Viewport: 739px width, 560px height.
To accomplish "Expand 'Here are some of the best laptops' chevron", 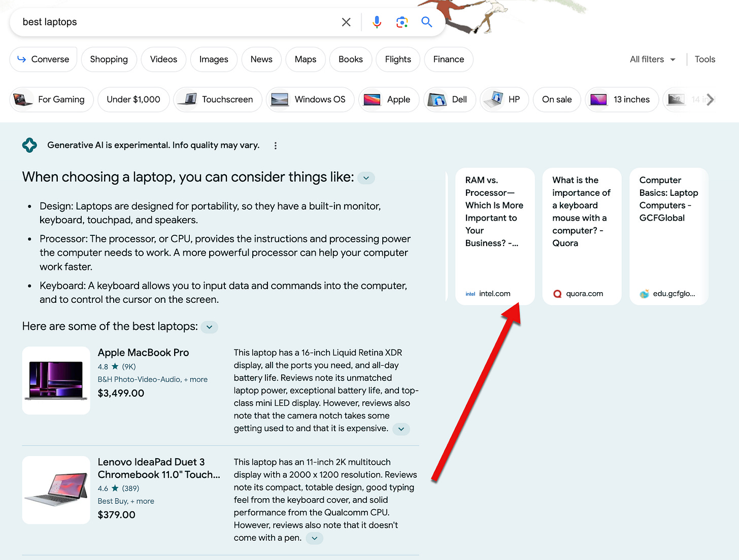I will 210,327.
